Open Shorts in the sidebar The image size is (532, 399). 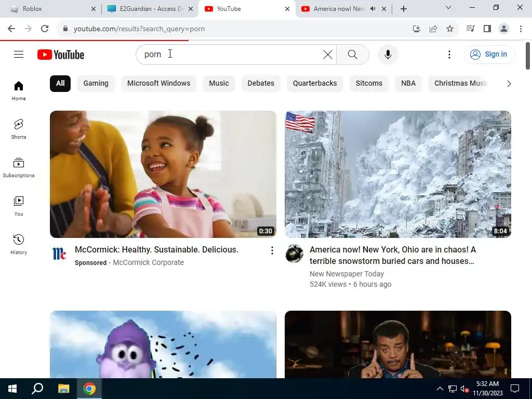[x=19, y=129]
